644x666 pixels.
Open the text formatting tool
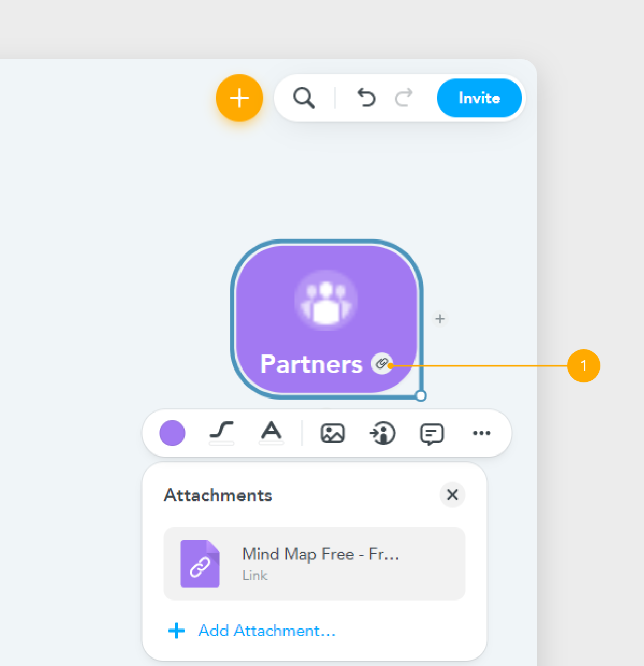pos(272,433)
